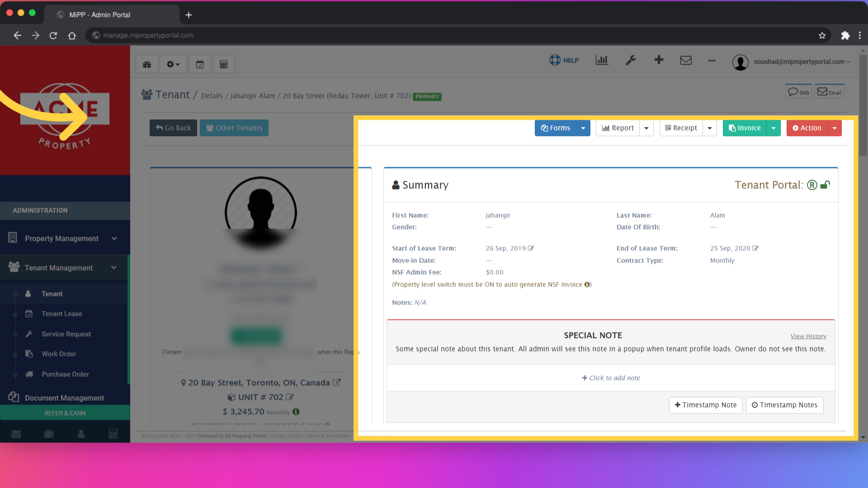Open the dashboard gauge icon
The width and height of the screenshot is (868, 488).
point(147,64)
